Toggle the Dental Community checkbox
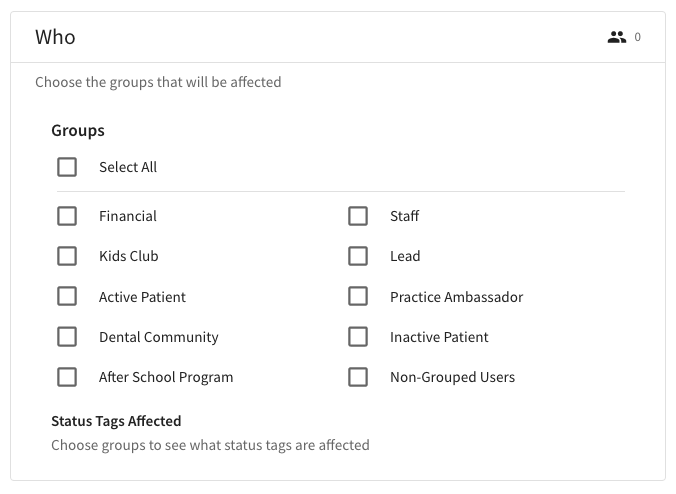Viewport: 676px width, 494px height. click(x=67, y=337)
